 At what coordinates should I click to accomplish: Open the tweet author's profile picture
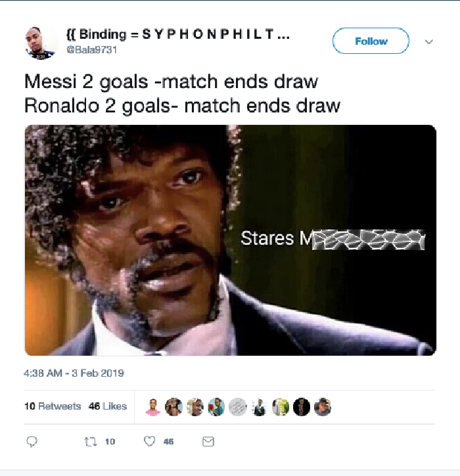coord(40,43)
